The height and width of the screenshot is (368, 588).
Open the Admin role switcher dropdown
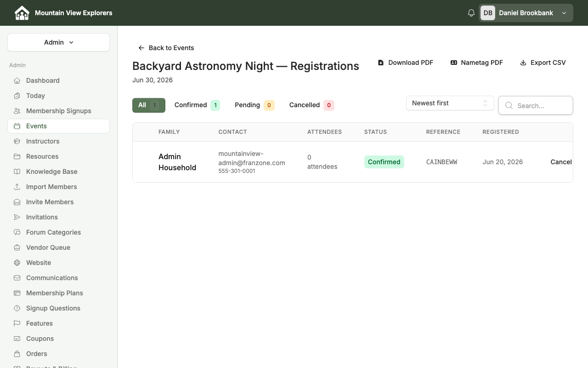coord(58,42)
